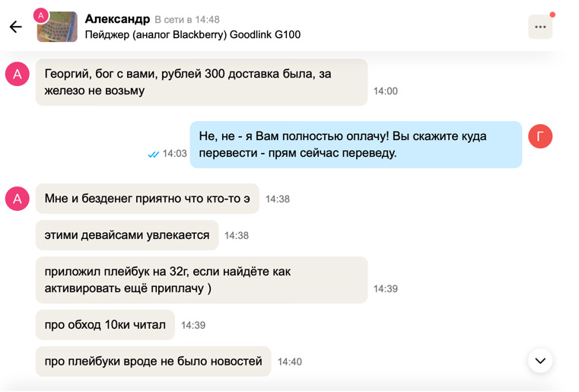
Task: Click avatar A beside the 14:00 message
Action: point(17,74)
